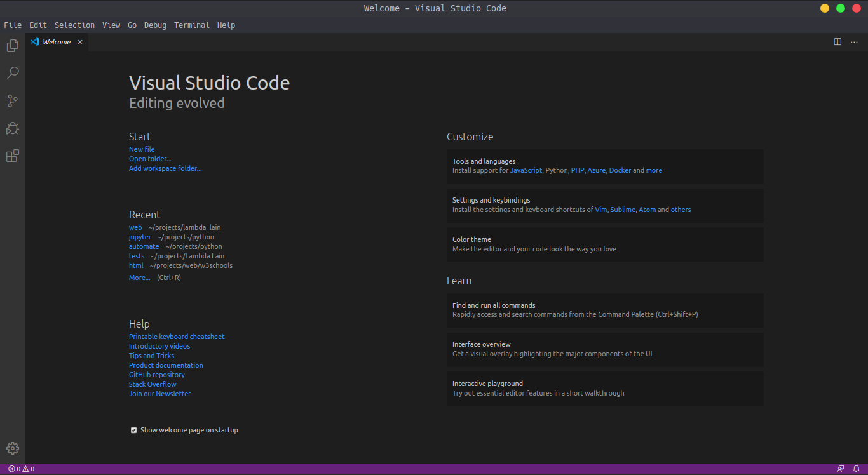The width and height of the screenshot is (868, 475).
Task: Install Vim keybindings link
Action: coord(600,210)
